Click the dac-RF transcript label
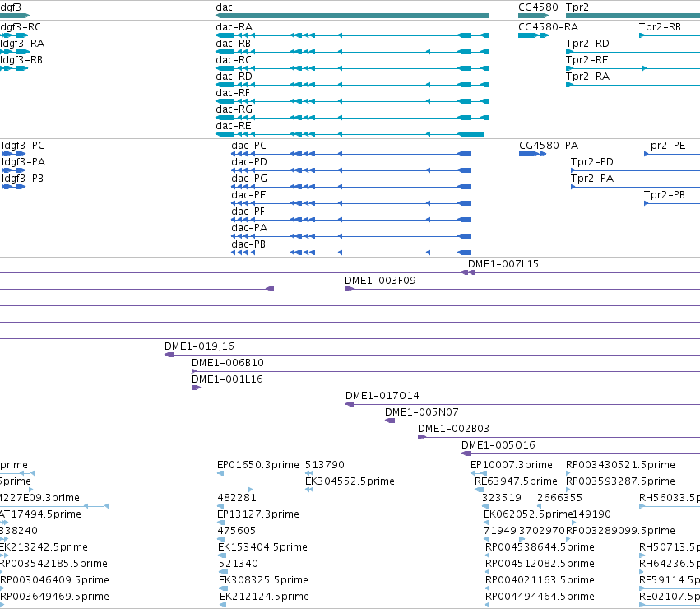700x609 pixels. [x=233, y=93]
